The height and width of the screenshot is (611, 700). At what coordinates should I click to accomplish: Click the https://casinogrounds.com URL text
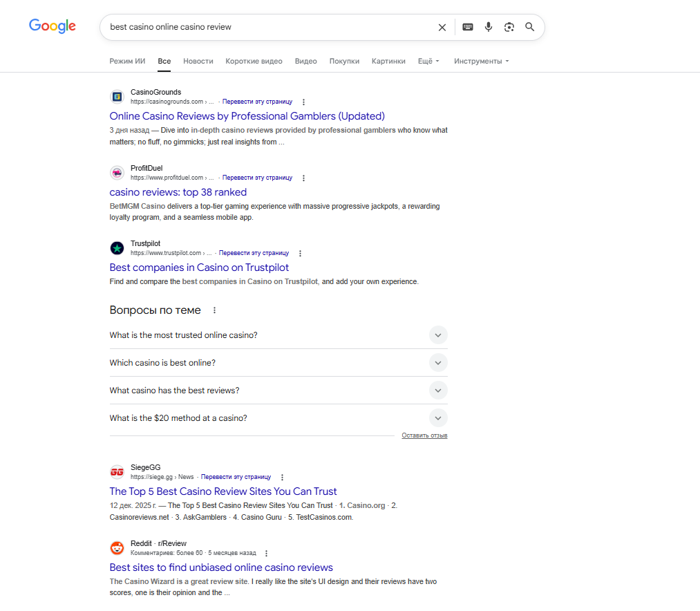tap(167, 102)
